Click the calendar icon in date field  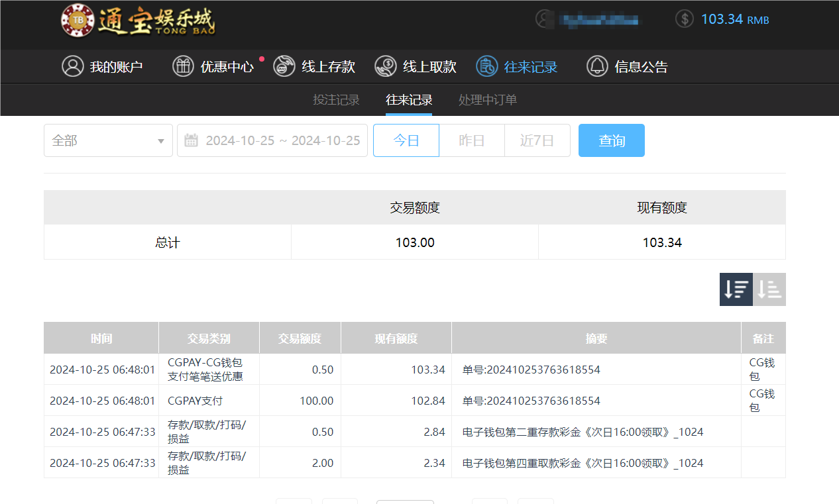click(190, 140)
